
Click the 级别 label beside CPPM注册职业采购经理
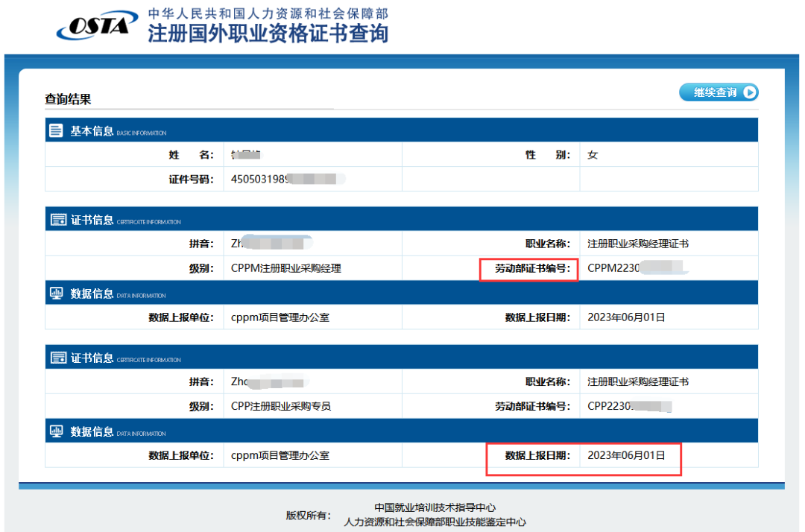tap(201, 268)
